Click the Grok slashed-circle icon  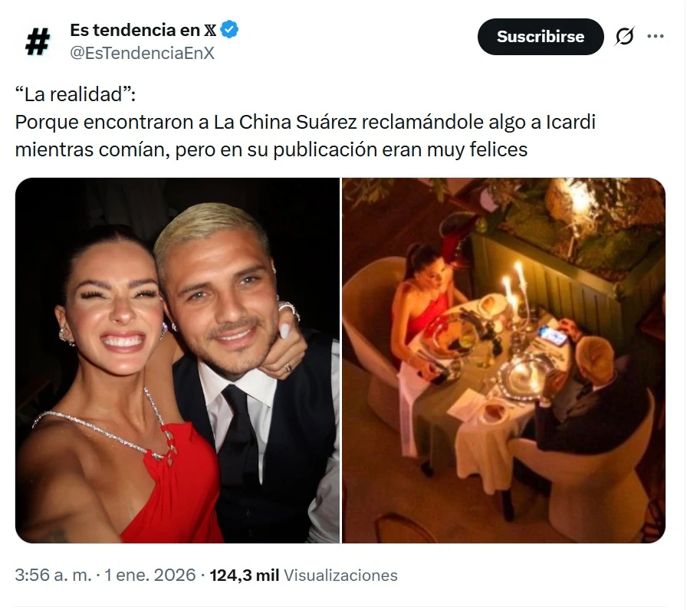624,36
